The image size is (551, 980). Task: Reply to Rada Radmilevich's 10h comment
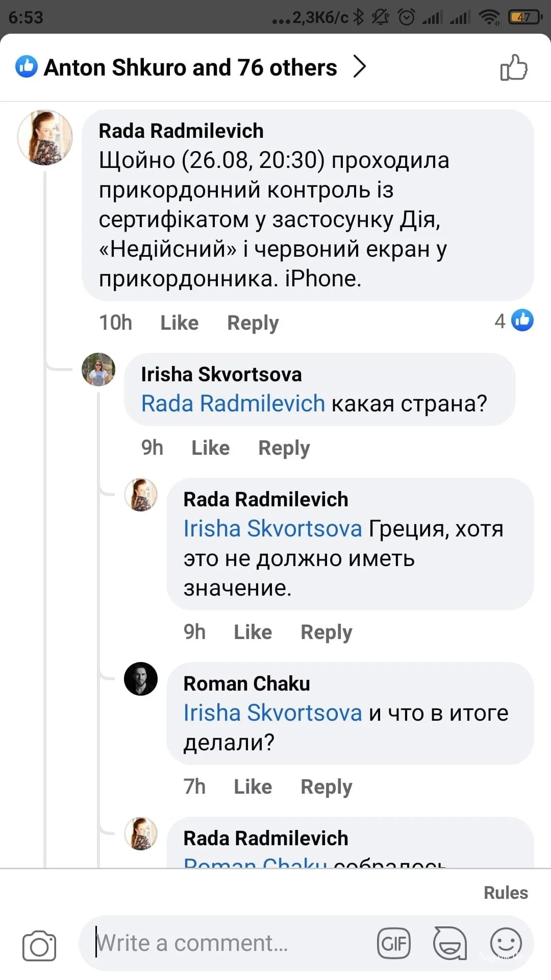(253, 323)
